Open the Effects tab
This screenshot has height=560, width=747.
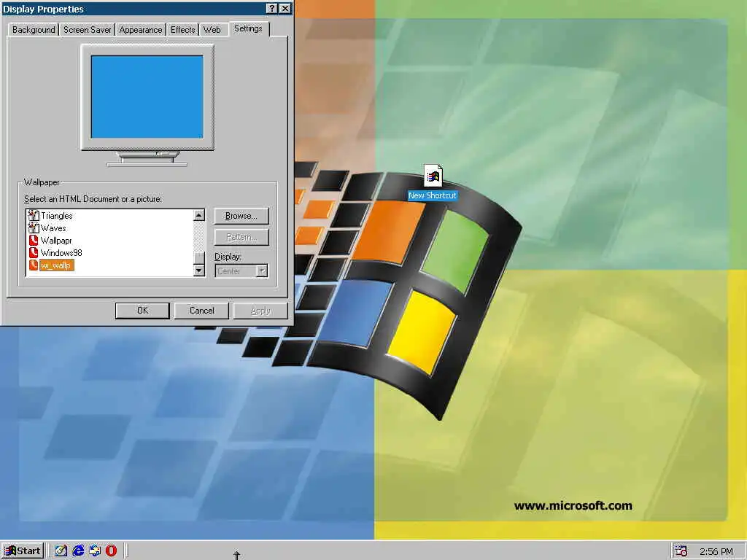183,29
